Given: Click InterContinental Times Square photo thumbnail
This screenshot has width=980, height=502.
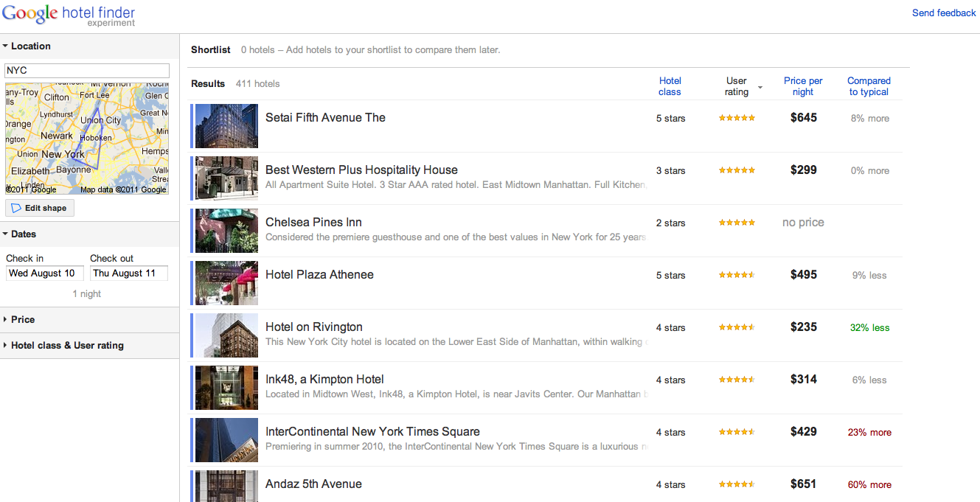Looking at the screenshot, I should click(227, 440).
